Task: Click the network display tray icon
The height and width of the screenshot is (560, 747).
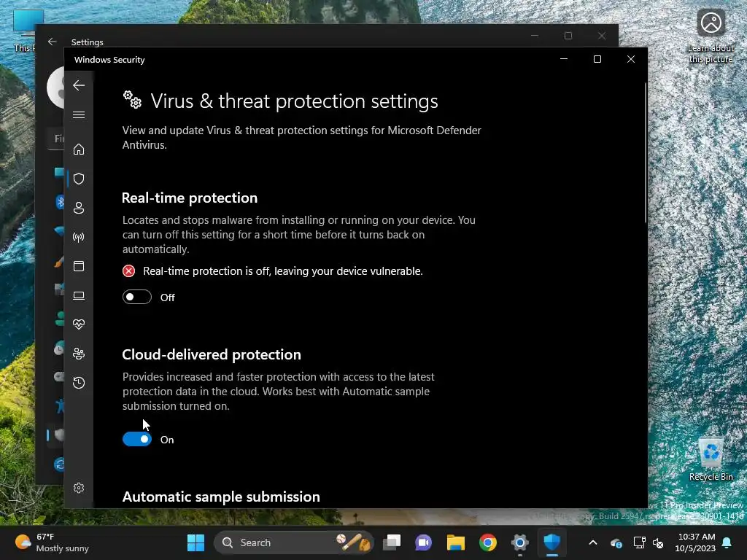Action: tap(639, 542)
